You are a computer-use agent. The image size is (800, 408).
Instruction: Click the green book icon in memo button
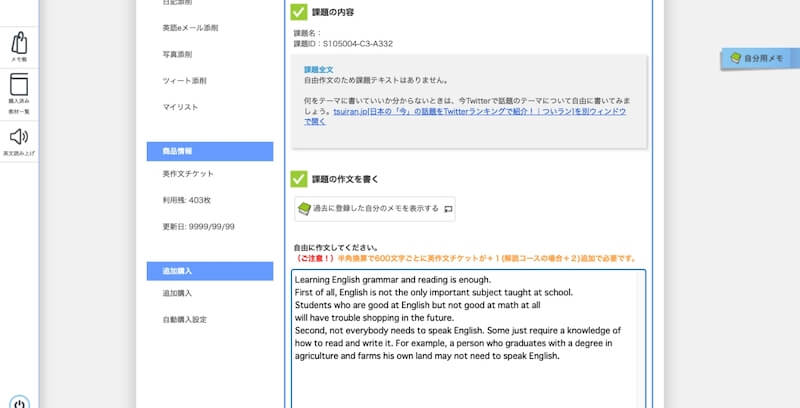coord(304,209)
